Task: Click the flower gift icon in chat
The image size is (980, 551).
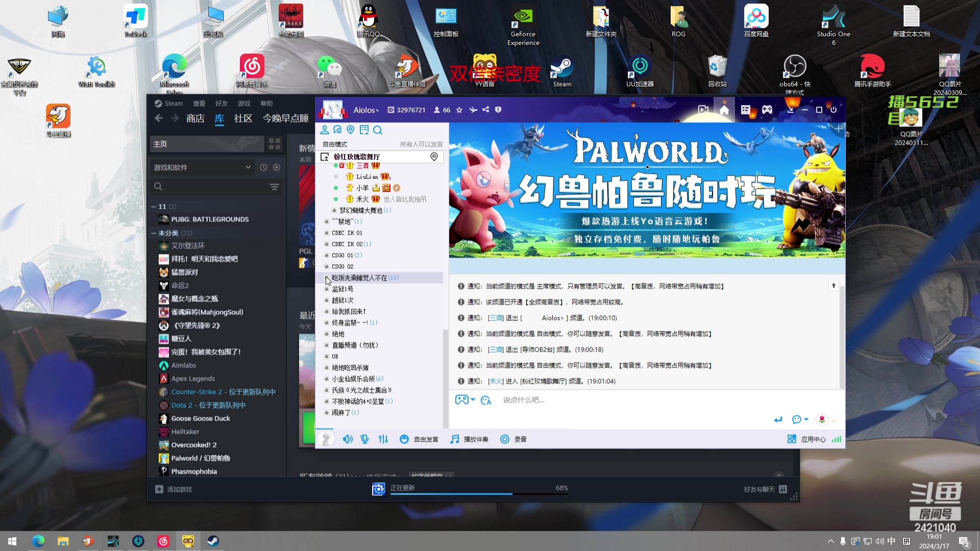Action: (x=822, y=419)
